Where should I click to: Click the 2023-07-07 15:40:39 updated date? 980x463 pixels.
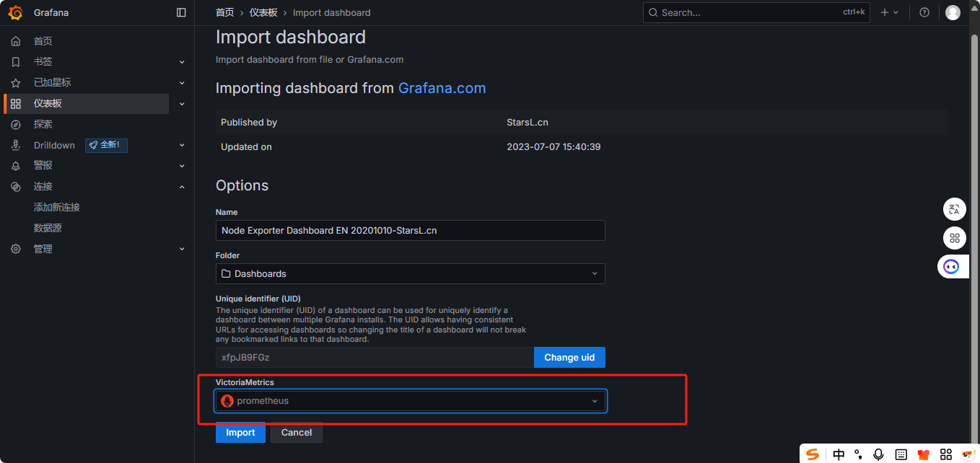pos(554,147)
